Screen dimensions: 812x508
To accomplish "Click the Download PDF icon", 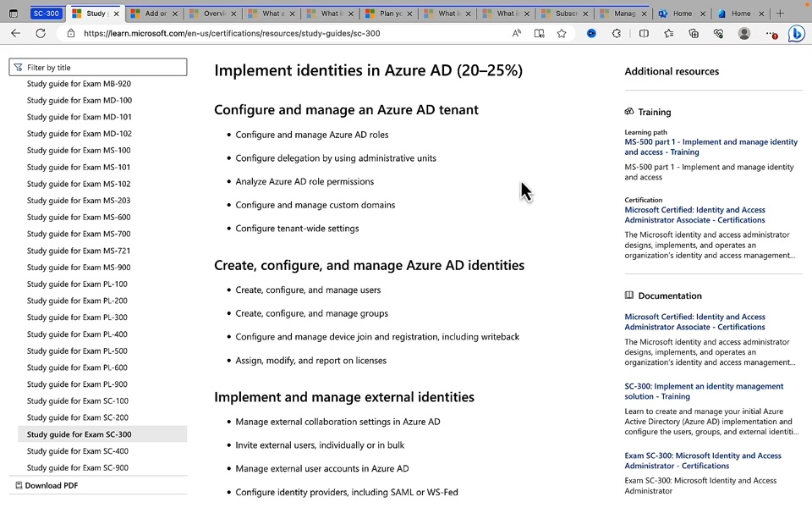I will tap(19, 485).
